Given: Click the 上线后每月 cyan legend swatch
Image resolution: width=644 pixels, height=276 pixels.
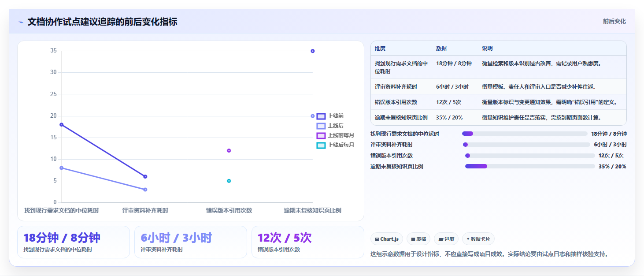Looking at the screenshot, I should point(321,145).
